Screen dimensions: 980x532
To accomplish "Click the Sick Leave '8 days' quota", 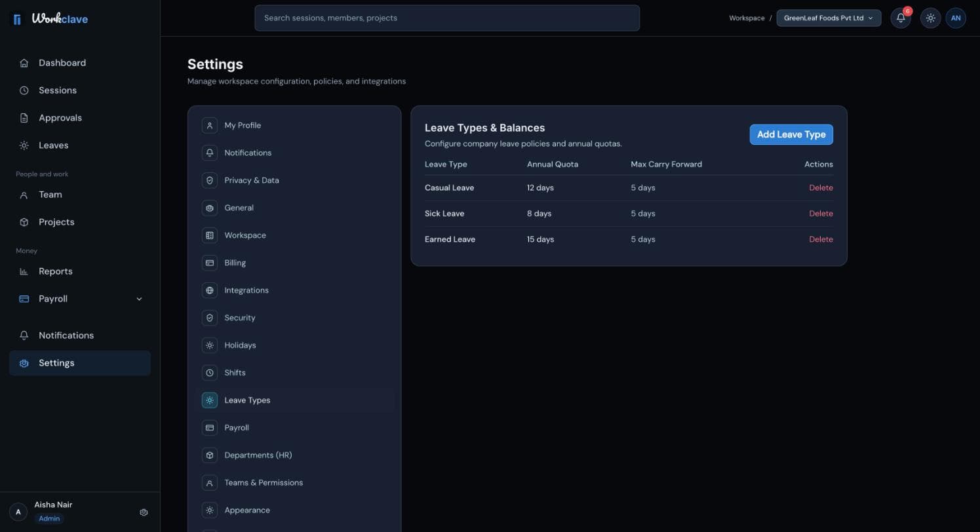I will coord(539,214).
